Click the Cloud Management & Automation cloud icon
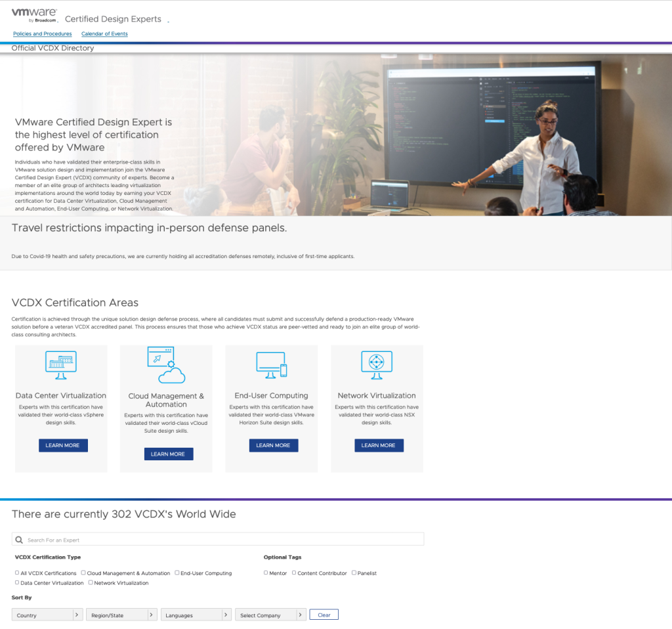The height and width of the screenshot is (629, 672). [166, 365]
